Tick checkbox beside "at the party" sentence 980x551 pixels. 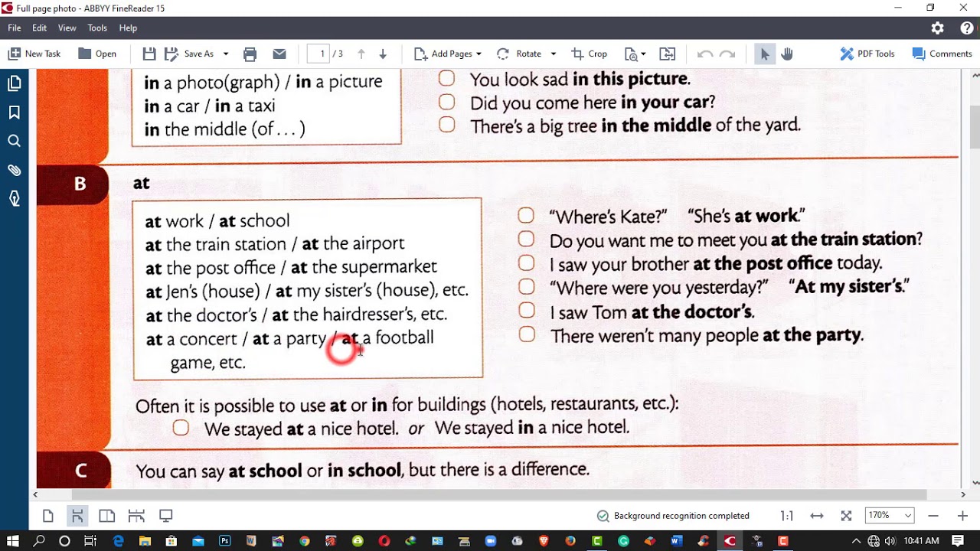(x=526, y=334)
